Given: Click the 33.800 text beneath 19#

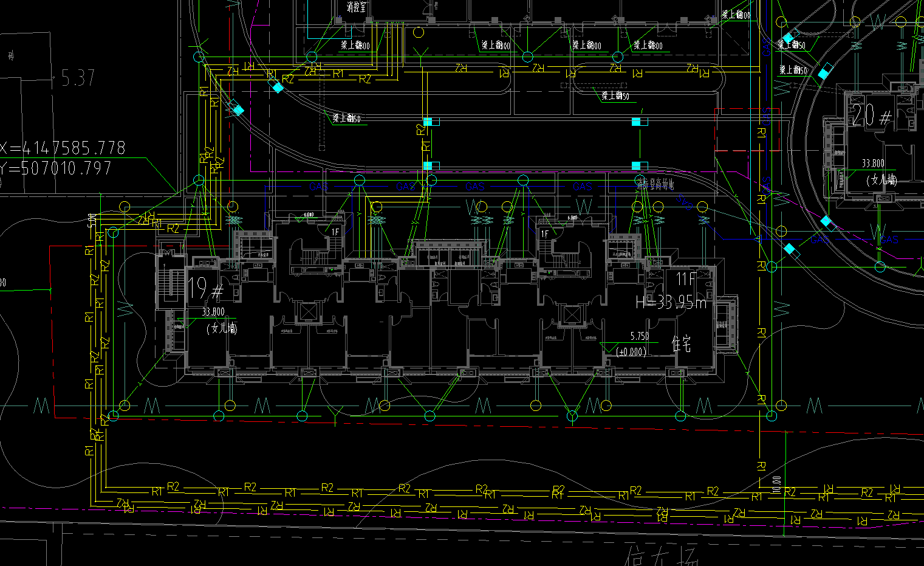Looking at the screenshot, I should click(213, 312).
